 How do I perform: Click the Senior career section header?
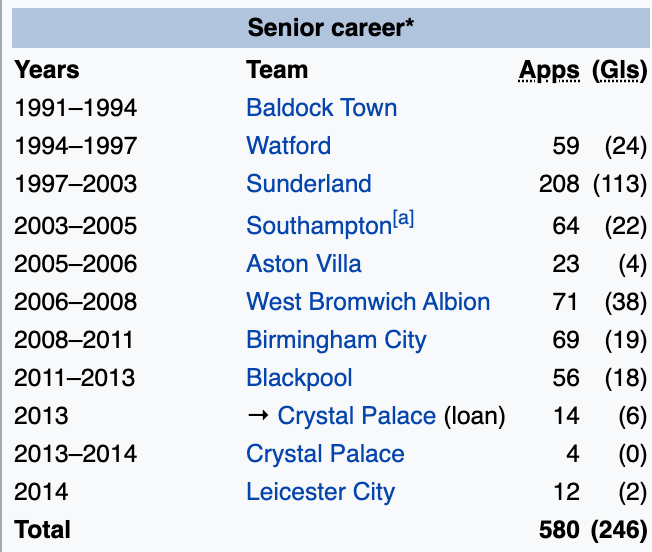331,27
